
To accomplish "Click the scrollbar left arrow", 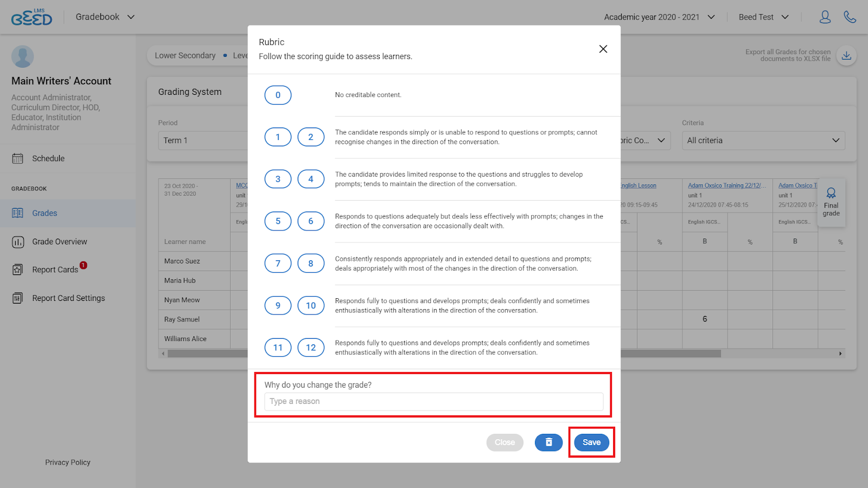I will coord(163,354).
